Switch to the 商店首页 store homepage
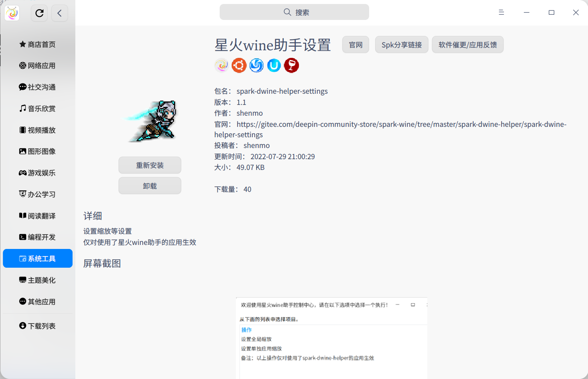 [x=37, y=44]
